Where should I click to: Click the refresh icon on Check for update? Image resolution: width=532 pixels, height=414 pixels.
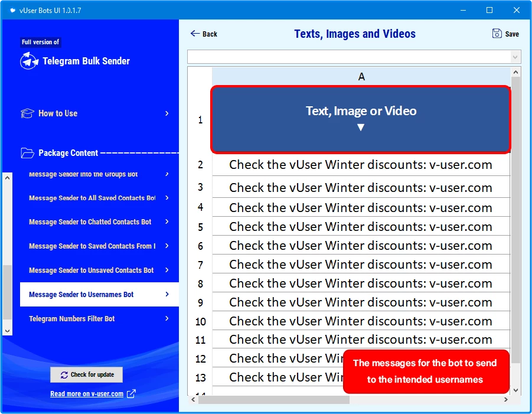64,375
